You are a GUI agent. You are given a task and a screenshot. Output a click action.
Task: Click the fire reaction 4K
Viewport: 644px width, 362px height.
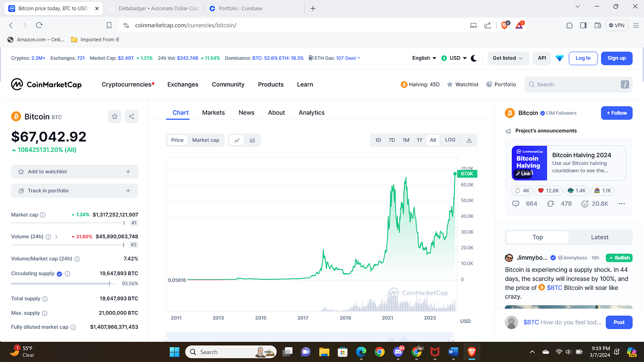pos(522,190)
